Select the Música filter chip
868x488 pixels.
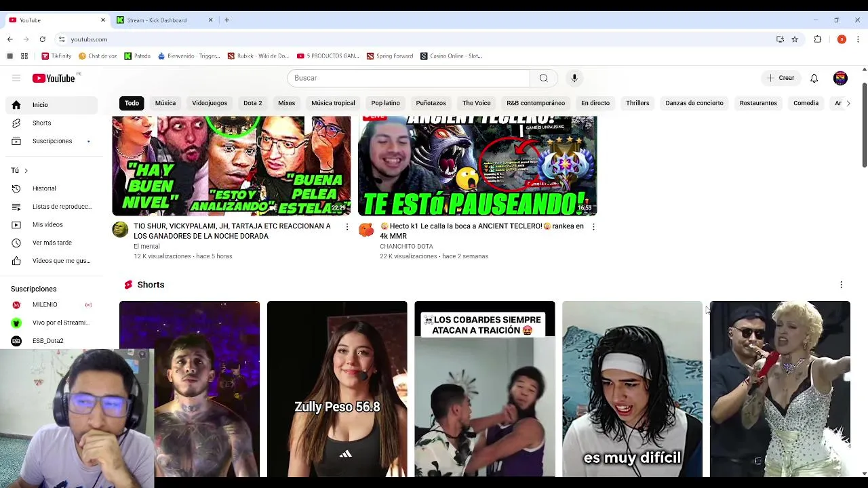click(x=165, y=103)
